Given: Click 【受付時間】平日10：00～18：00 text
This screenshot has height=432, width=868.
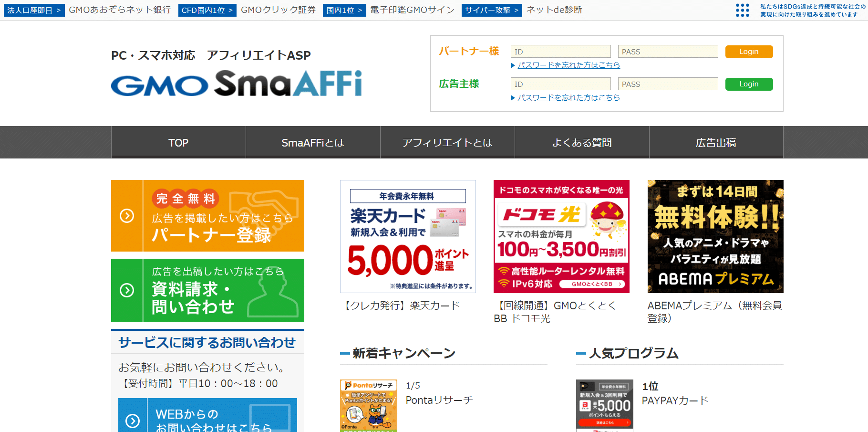Looking at the screenshot, I should pyautogui.click(x=198, y=383).
